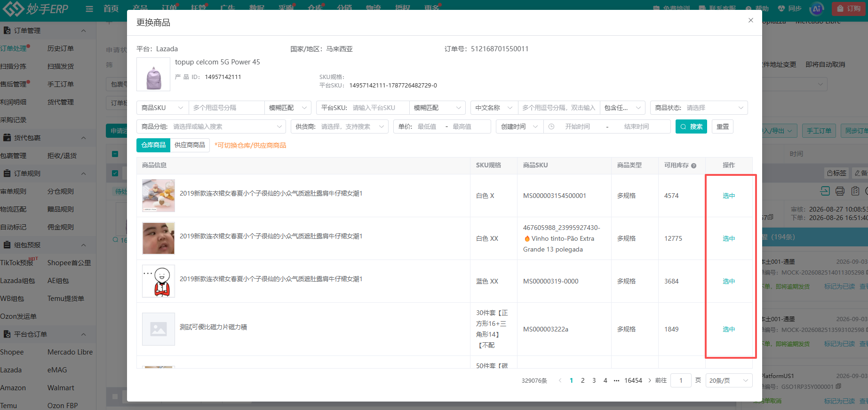Open the 中文名称 dropdown
Screen dimensions: 868x410
click(494, 108)
